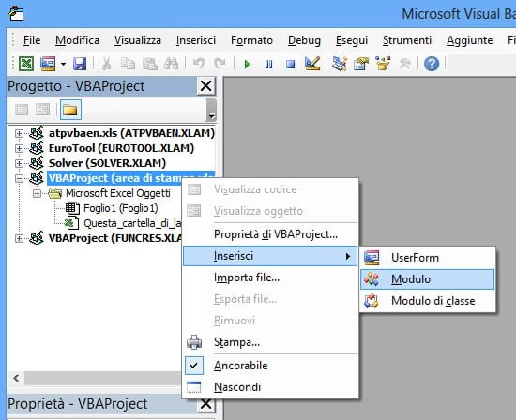
Task: Toggle Design Mode icon
Action: [x=312, y=64]
